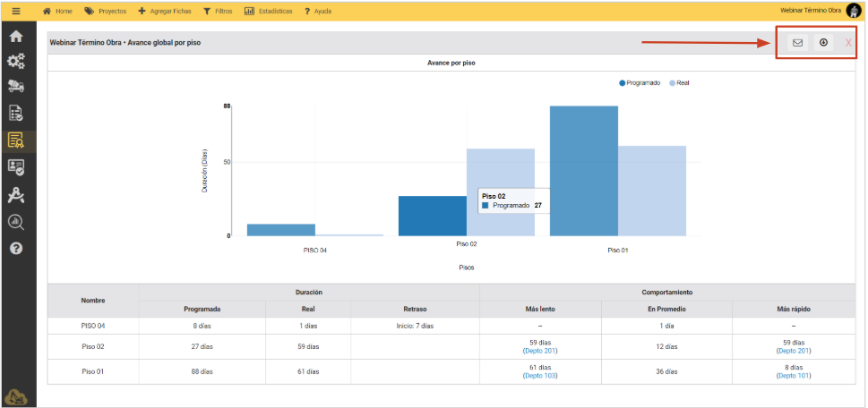Click the home icon in the sidebar
Viewport: 868px width, 408px height.
15,37
